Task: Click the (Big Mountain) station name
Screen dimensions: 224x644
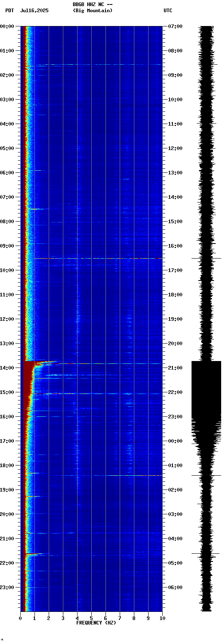Action: click(93, 11)
